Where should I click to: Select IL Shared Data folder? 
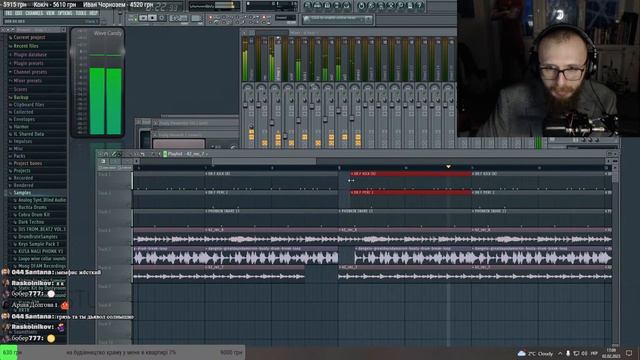28,134
